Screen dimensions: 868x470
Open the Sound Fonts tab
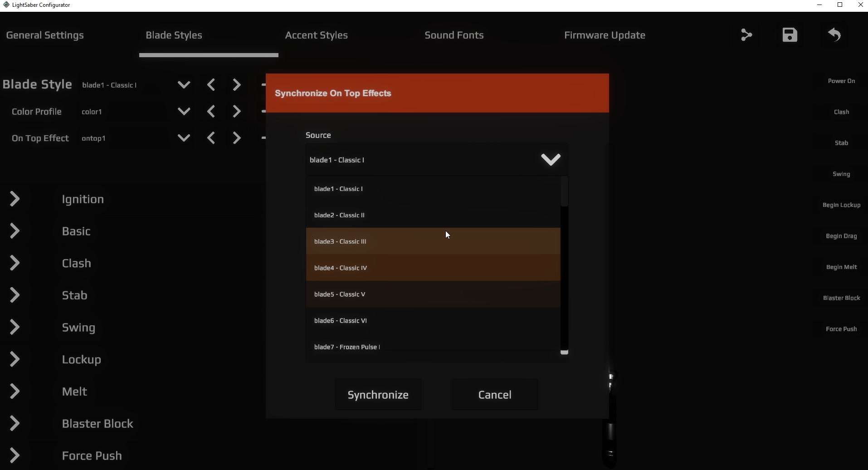click(454, 35)
